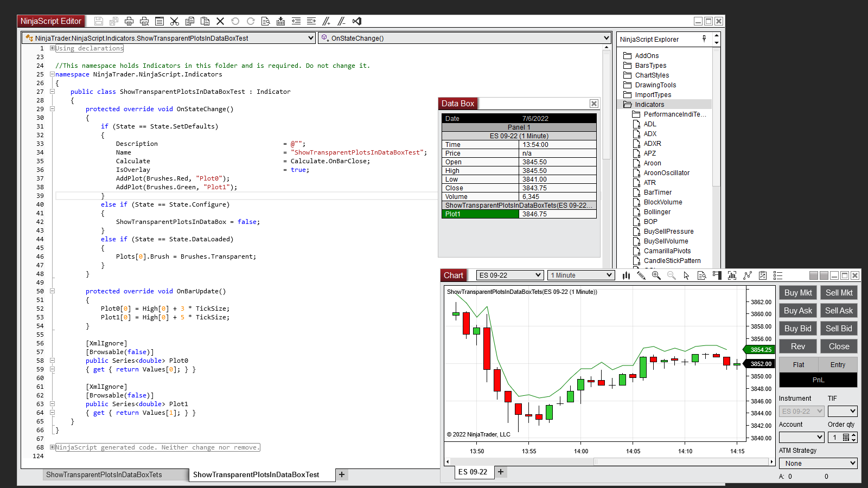Add a new chart tab with plus
Screen dimensions: 868x488
pos(501,472)
